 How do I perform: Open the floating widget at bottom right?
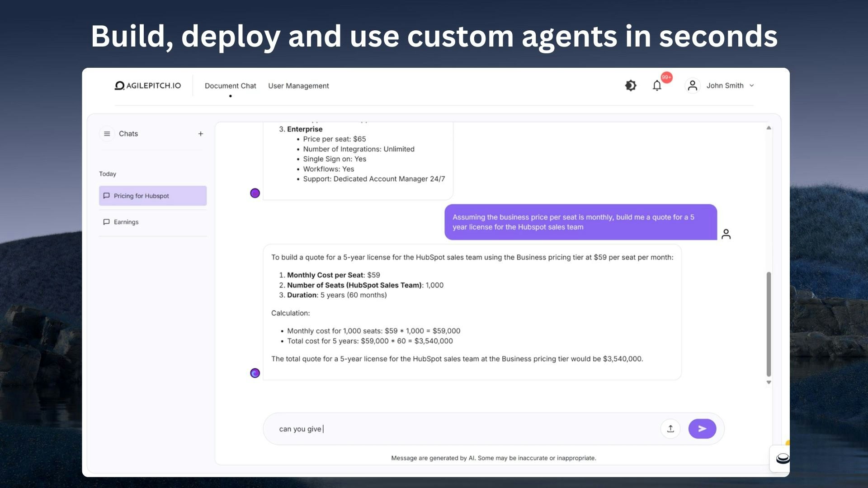click(x=782, y=459)
